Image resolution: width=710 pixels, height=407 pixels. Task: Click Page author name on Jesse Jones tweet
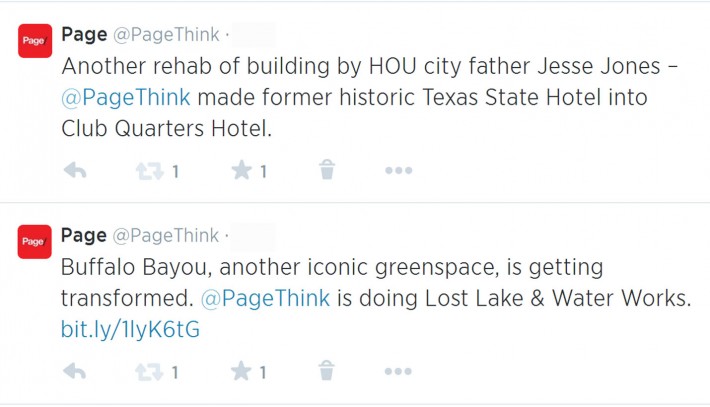tap(84, 35)
